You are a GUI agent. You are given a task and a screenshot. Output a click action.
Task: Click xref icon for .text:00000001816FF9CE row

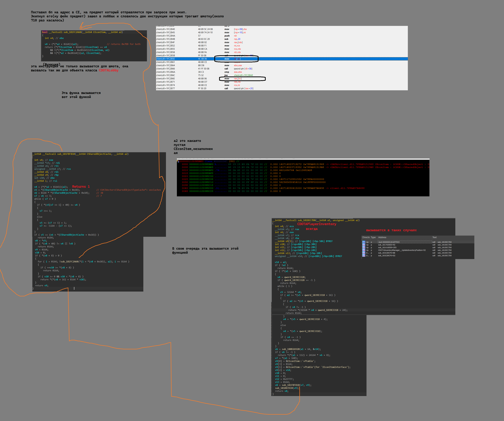(364, 242)
